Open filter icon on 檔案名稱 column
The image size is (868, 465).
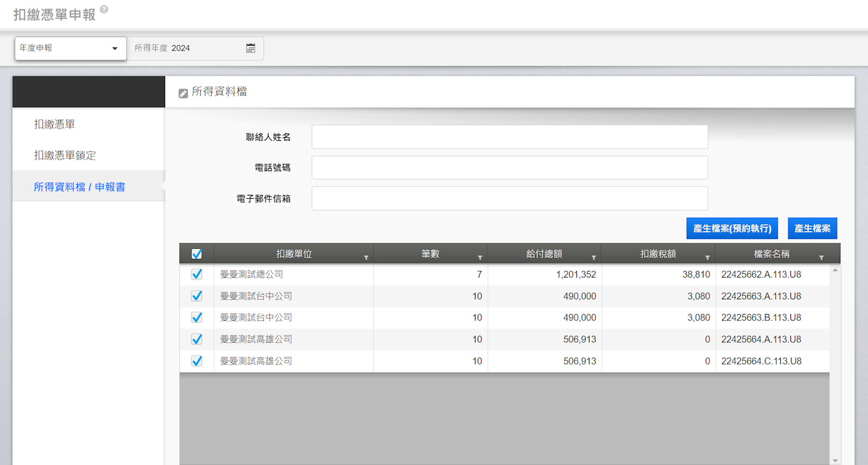[x=821, y=257]
